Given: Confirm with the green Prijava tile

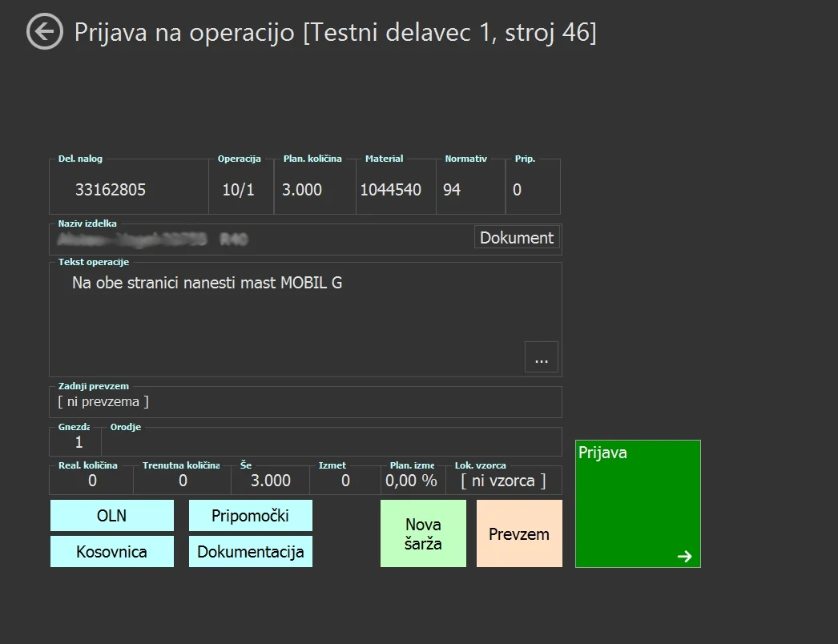Looking at the screenshot, I should click(x=638, y=504).
